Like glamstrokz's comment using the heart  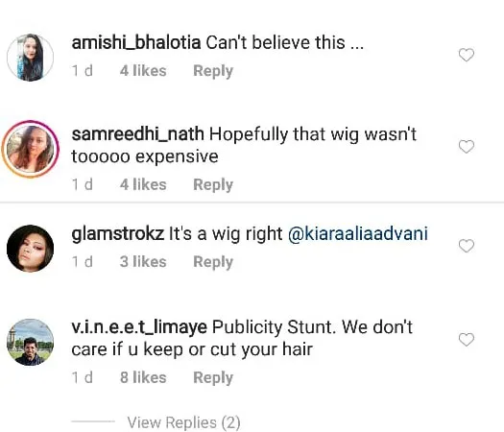coord(466,246)
